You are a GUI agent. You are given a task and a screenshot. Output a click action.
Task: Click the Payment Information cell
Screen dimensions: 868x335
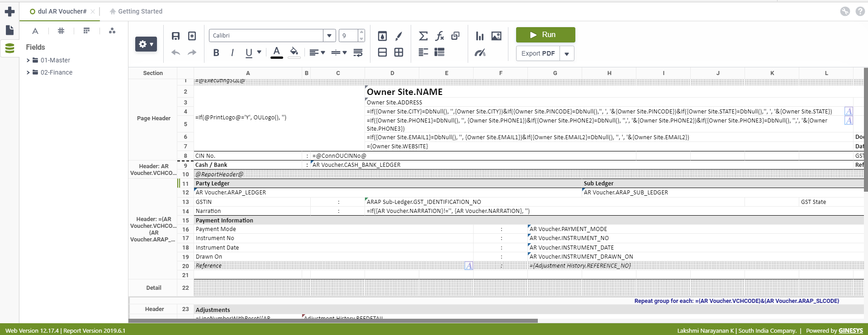[529, 220]
